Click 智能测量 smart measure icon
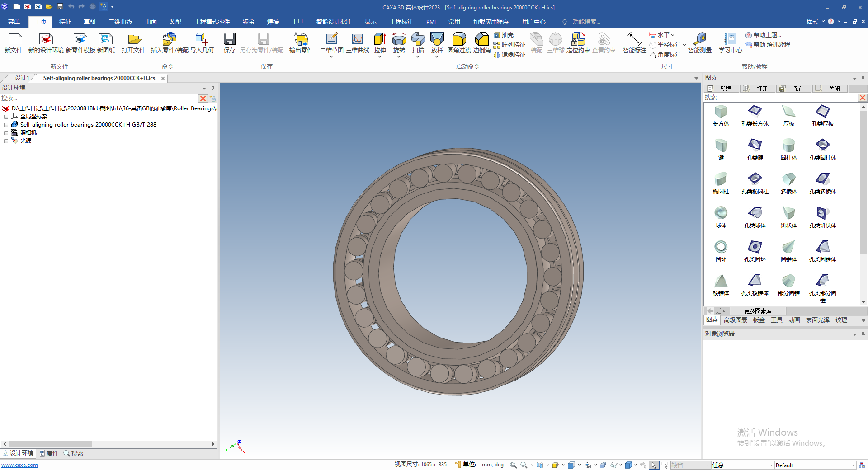Screen dimensions: 868x470 pos(700,43)
